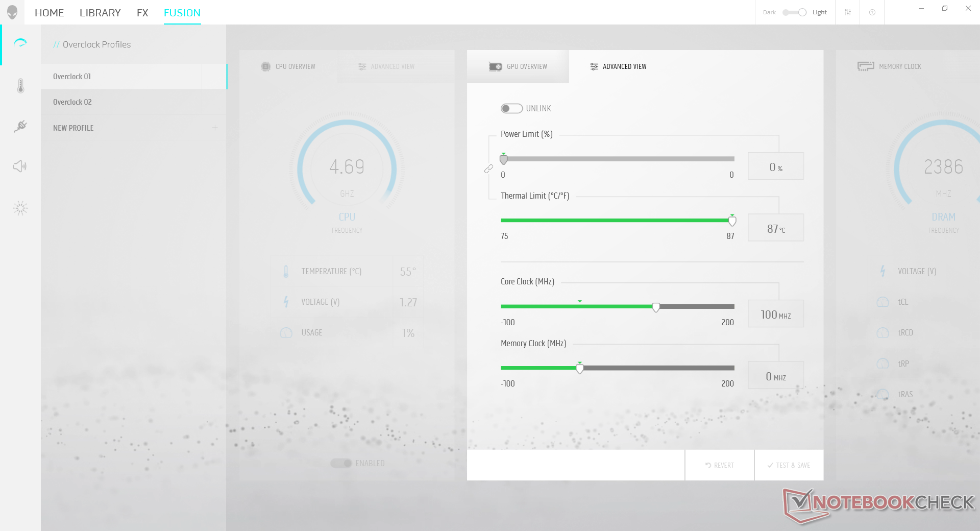Open the FX menu tab
Viewport: 980px width, 531px height.
point(142,13)
